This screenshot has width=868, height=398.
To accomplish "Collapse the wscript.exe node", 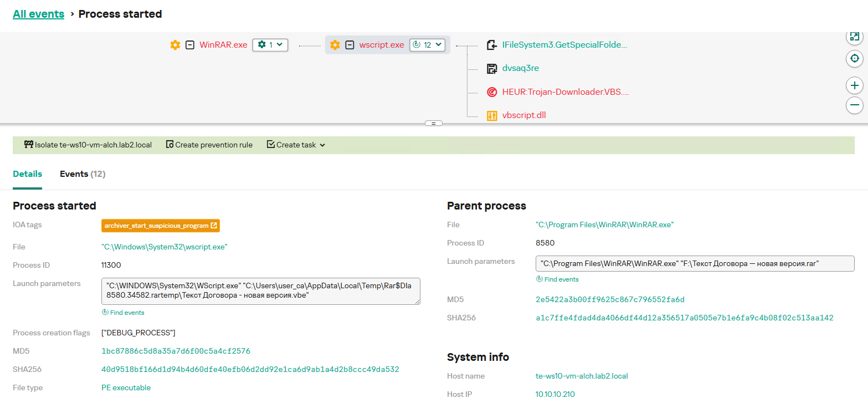I will (350, 45).
